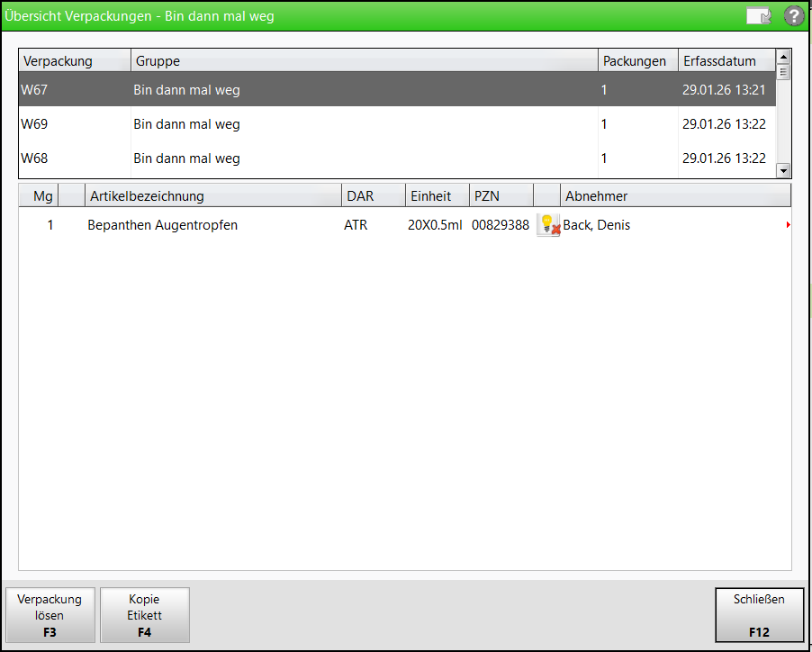The width and height of the screenshot is (812, 652).
Task: Sort by the PZN column header
Action: click(501, 196)
